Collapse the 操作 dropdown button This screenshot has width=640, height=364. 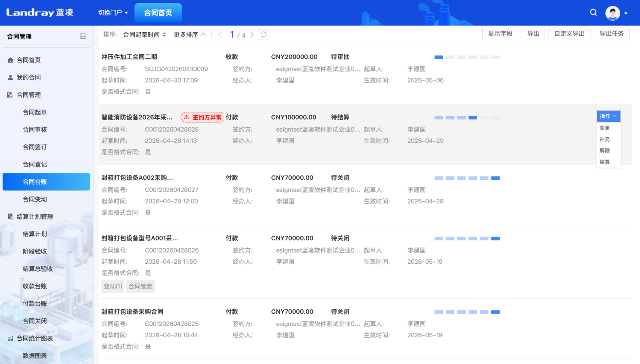tap(608, 116)
